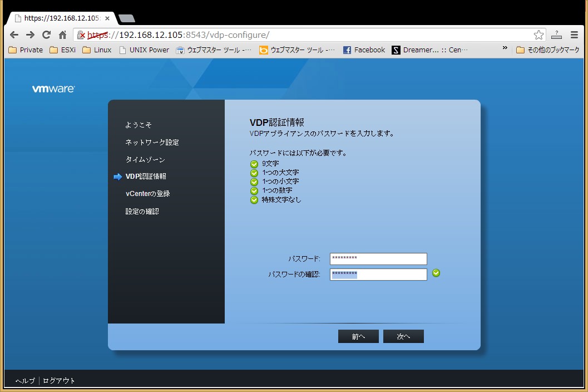Click the green check beside 1つの大文字
The height and width of the screenshot is (392, 588).
tap(254, 173)
